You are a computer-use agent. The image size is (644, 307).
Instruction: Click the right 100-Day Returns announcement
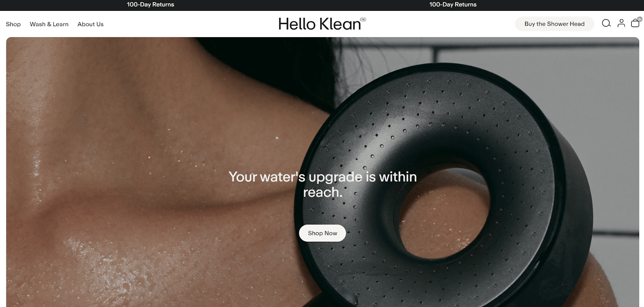click(x=453, y=4)
